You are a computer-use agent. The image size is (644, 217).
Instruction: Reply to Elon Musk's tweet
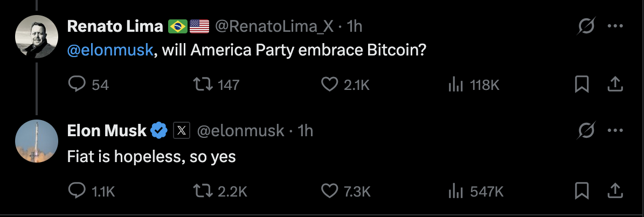(76, 190)
